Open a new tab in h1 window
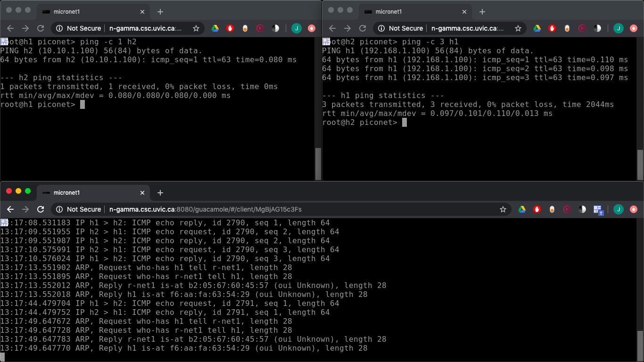 (160, 12)
